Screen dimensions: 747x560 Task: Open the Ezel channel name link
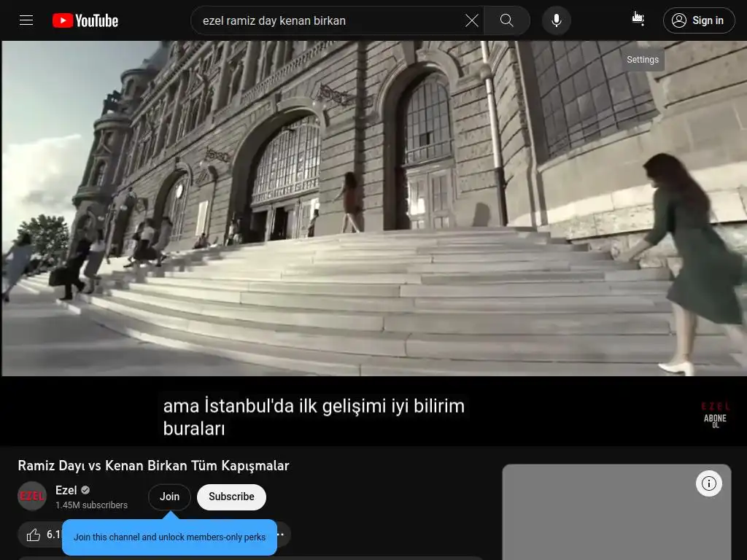66,490
